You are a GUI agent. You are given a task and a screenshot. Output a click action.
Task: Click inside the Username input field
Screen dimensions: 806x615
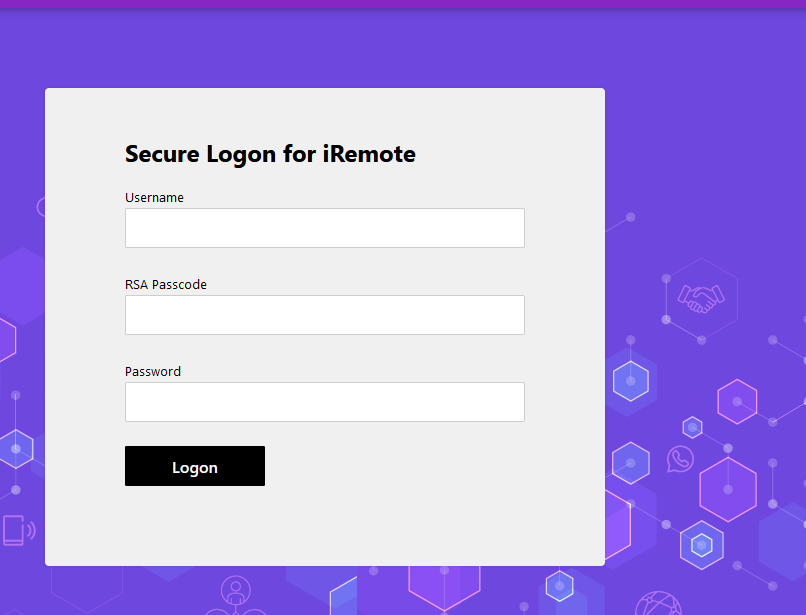click(324, 227)
